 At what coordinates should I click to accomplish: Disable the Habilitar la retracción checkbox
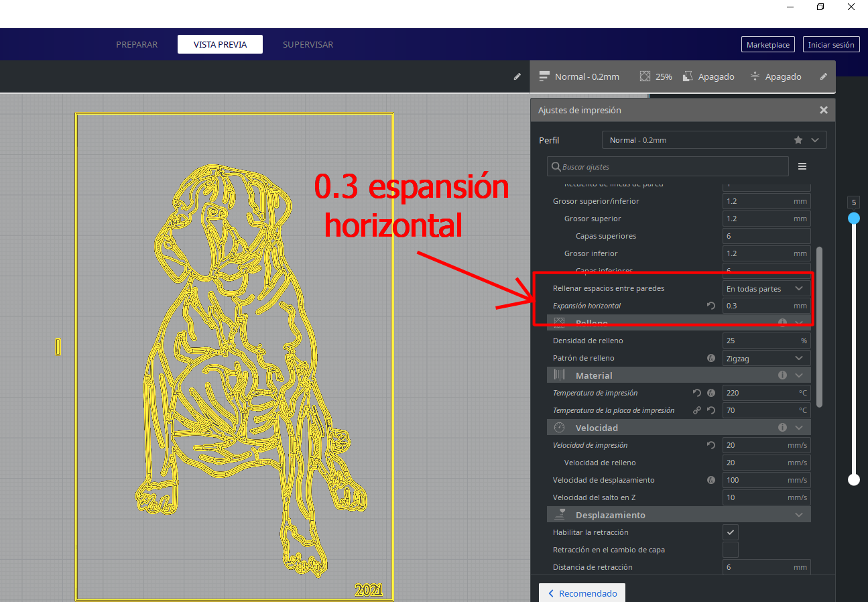730,532
